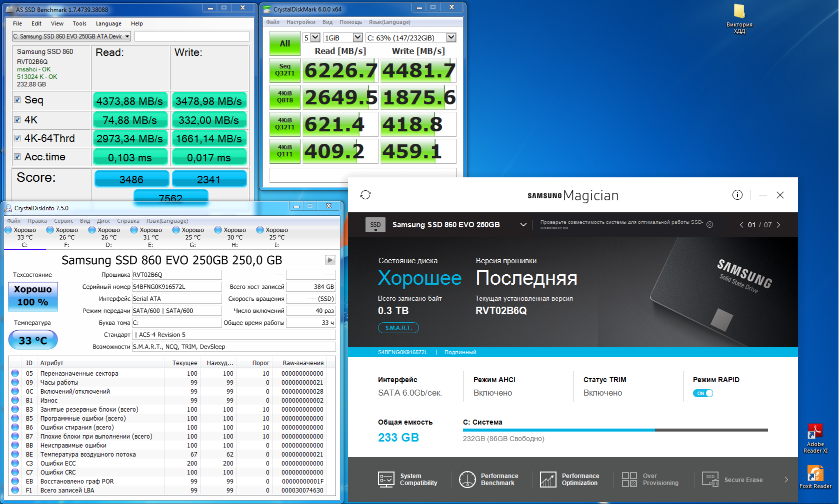Run Seq Q32T1 test in CrystalDiskMark
Image resolution: width=840 pixels, height=504 pixels.
(285, 70)
